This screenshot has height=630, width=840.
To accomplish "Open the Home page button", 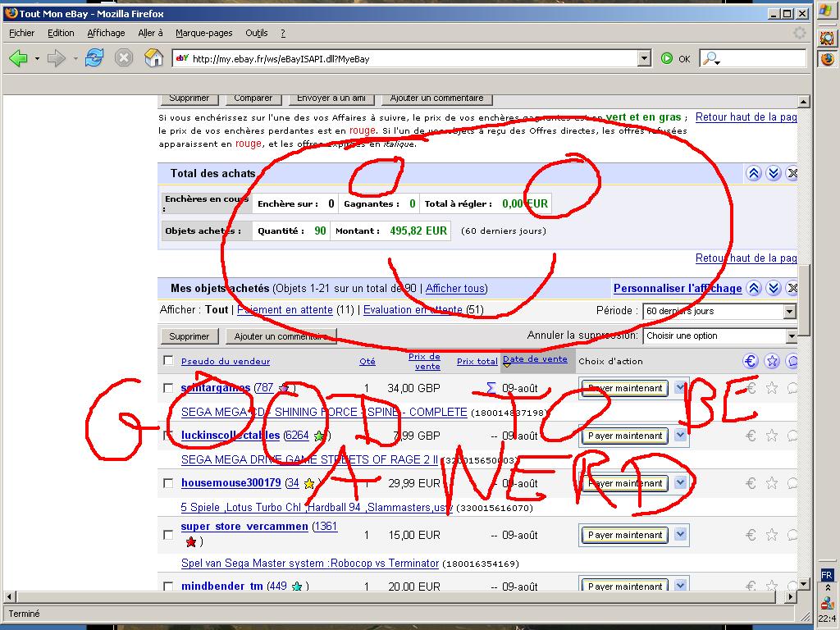I will 153,58.
